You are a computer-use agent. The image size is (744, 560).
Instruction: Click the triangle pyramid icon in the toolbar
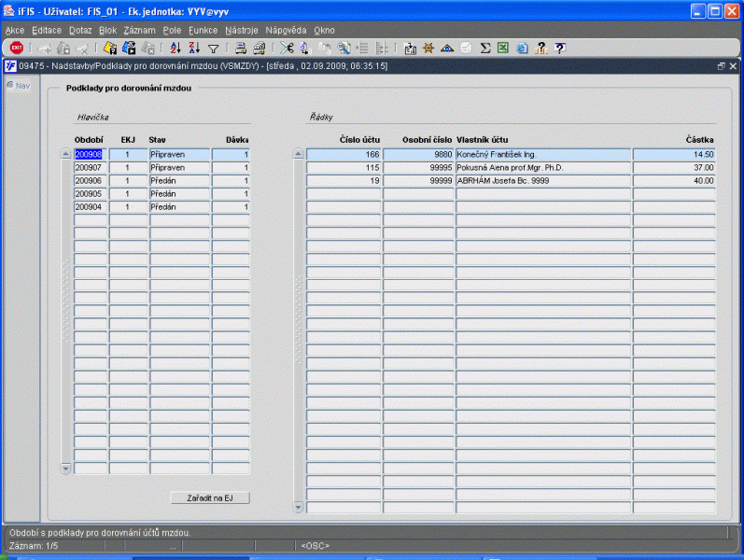pyautogui.click(x=447, y=48)
